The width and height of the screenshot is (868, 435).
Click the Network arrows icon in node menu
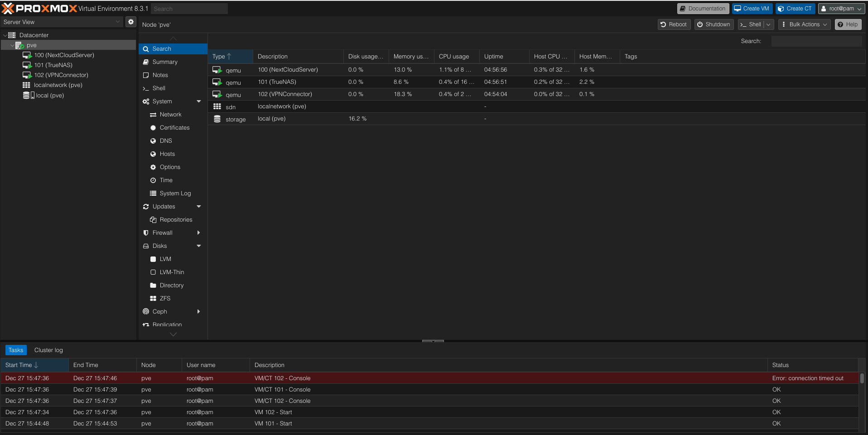153,115
